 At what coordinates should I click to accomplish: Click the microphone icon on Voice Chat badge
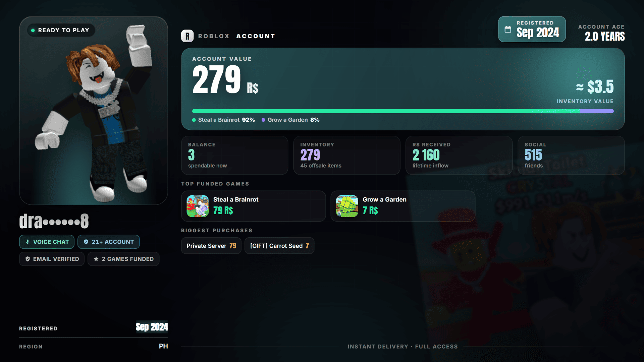pyautogui.click(x=28, y=242)
